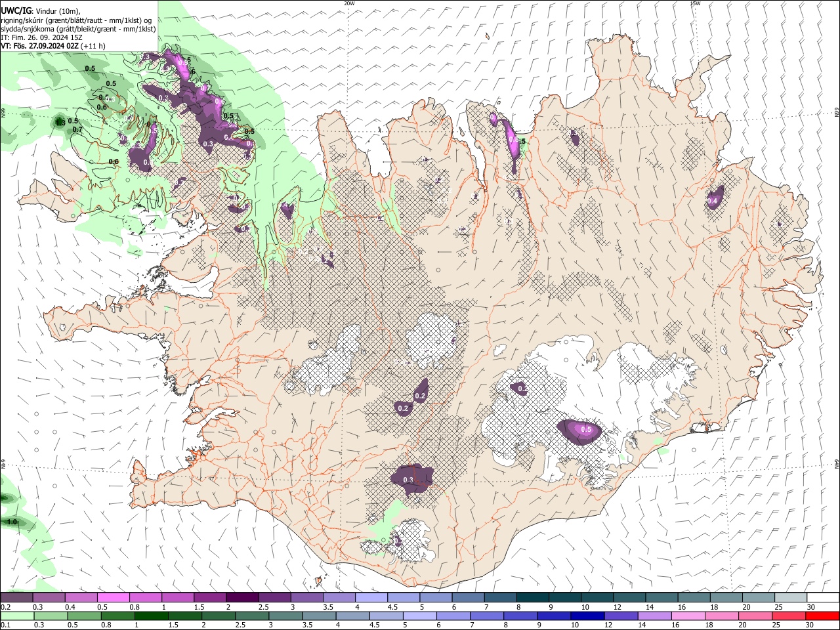The height and width of the screenshot is (630, 840).
Task: Select the red-pink 25 swatch in lower scale
Action: pyautogui.click(x=789, y=616)
